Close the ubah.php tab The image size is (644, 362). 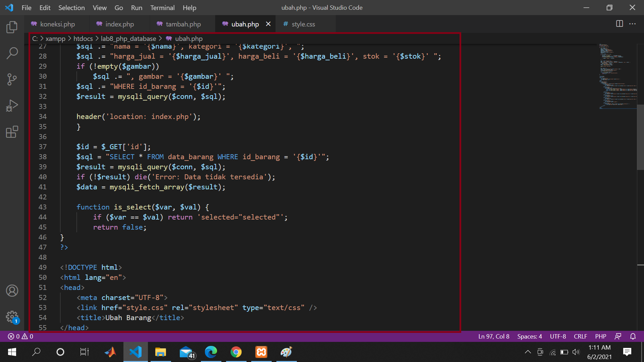(268, 24)
